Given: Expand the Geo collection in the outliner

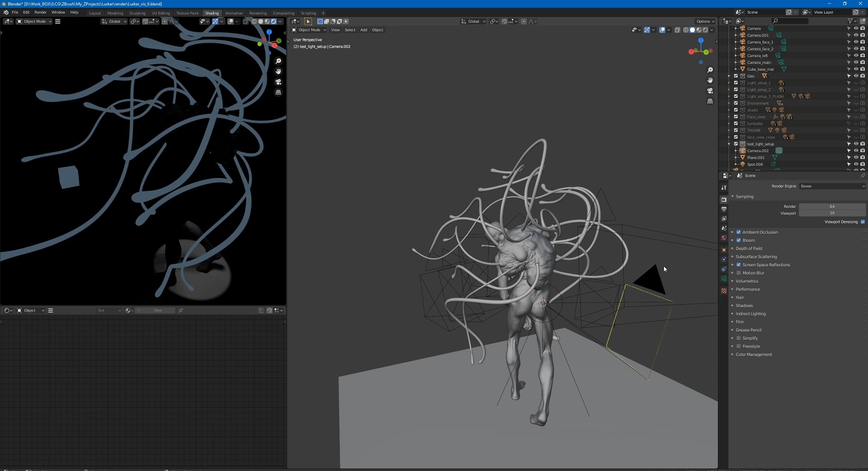Looking at the screenshot, I should (729, 76).
